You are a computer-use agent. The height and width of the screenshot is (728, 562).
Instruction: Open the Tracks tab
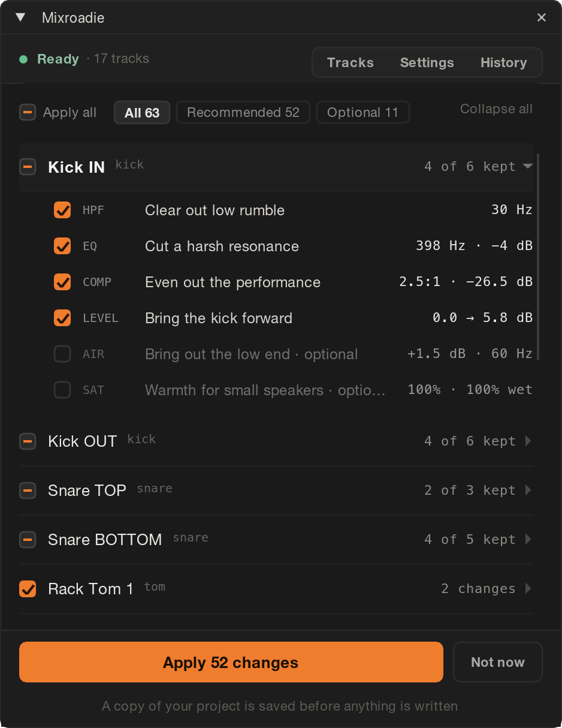coord(351,62)
